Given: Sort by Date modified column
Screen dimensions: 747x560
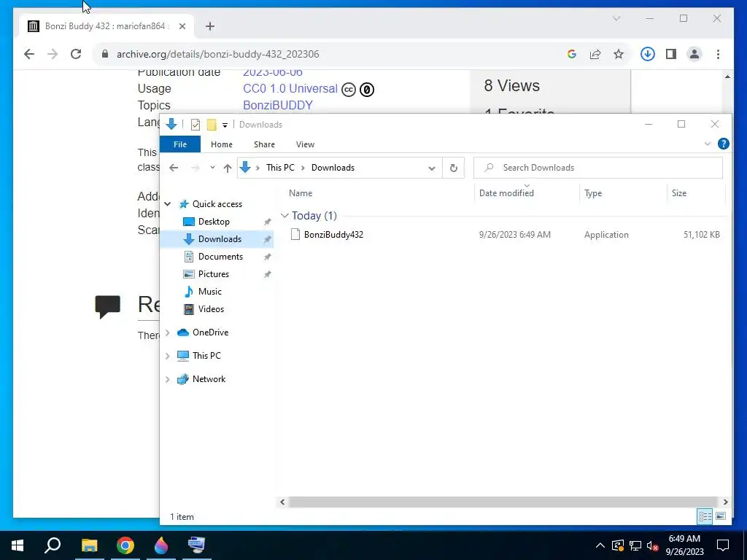Looking at the screenshot, I should (506, 192).
